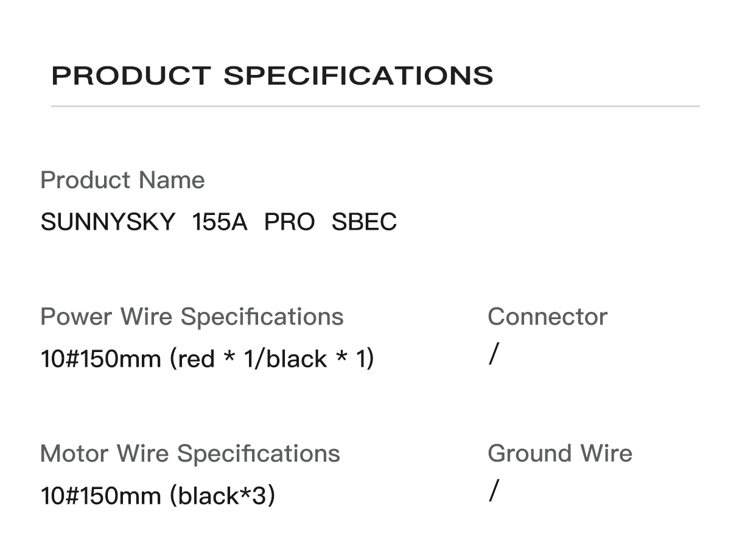The image size is (756, 550).
Task: Click the "Motor Wire Specifications" label
Action: click(190, 454)
